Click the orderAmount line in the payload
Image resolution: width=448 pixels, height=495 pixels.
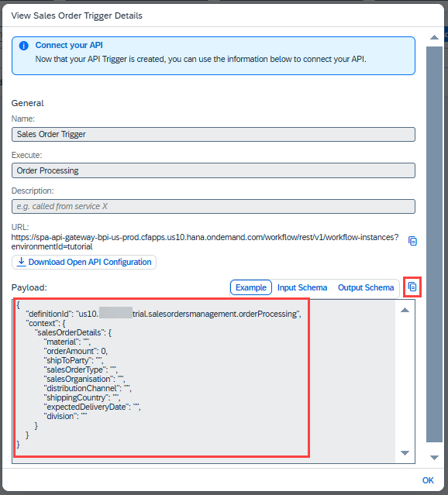tap(76, 352)
